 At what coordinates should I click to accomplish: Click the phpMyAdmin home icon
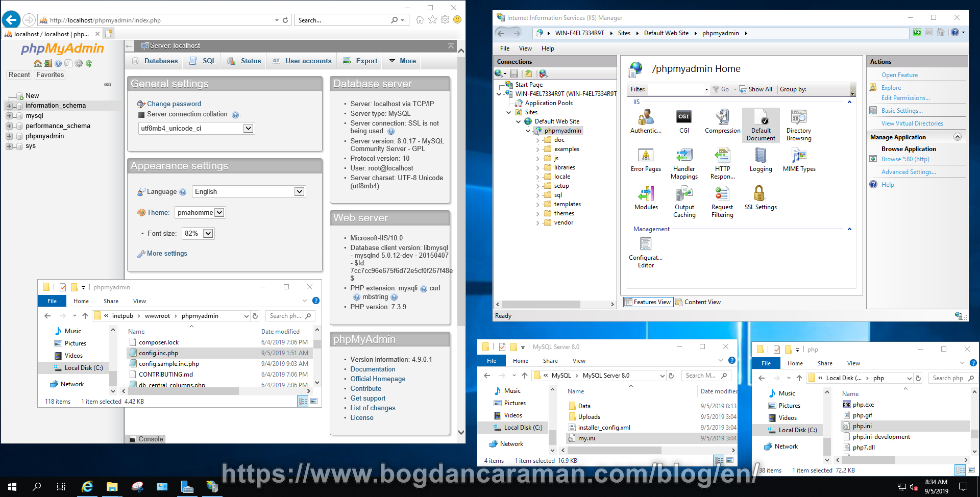pyautogui.click(x=38, y=64)
